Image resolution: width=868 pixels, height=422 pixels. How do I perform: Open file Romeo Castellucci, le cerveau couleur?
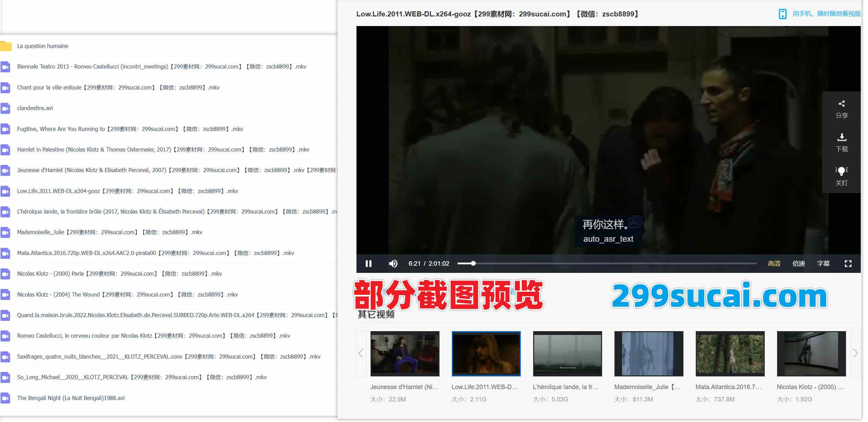(154, 336)
